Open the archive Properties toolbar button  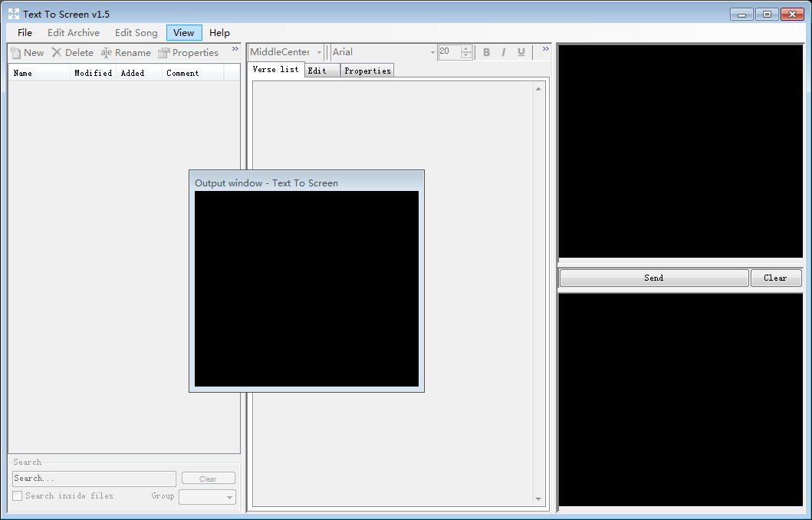189,53
